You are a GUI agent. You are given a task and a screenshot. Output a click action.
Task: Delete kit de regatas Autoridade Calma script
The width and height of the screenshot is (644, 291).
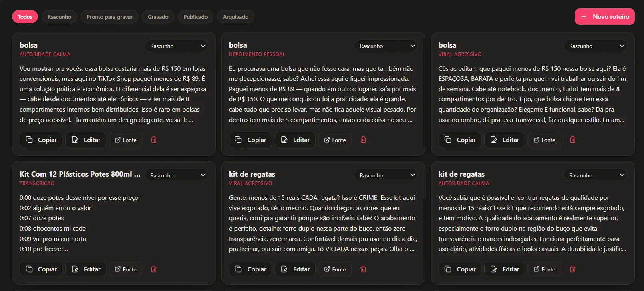click(x=573, y=269)
